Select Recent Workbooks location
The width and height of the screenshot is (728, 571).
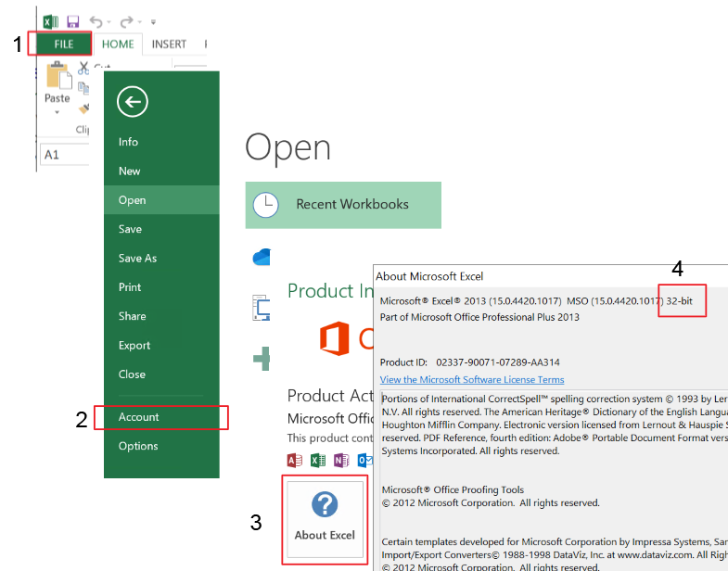[x=343, y=205]
